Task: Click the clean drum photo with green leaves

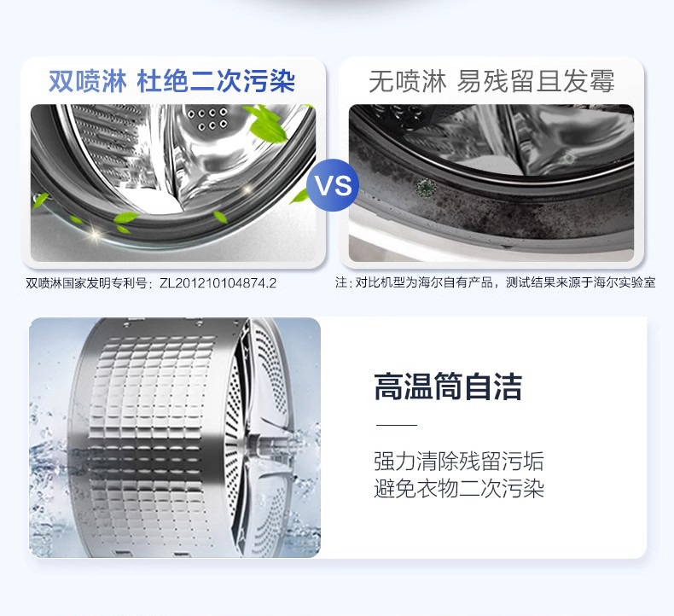Action: (173, 183)
